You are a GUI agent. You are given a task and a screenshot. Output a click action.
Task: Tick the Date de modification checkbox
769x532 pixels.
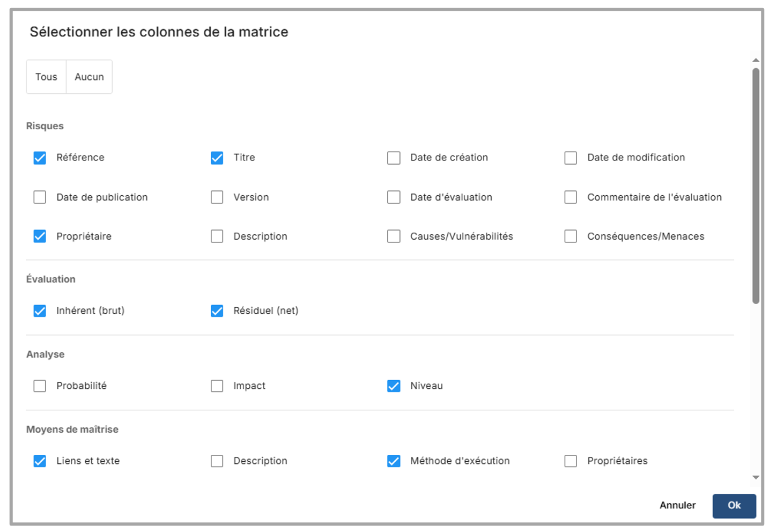click(x=571, y=158)
